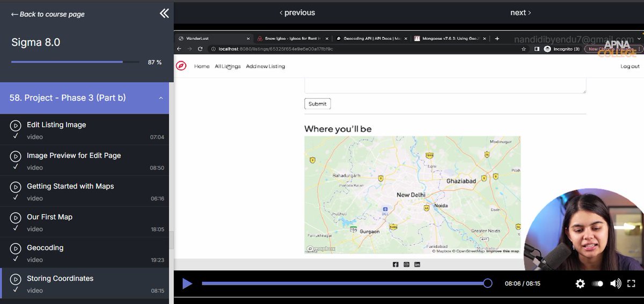
Task: Open the Incognito profile indicator
Action: (561, 49)
